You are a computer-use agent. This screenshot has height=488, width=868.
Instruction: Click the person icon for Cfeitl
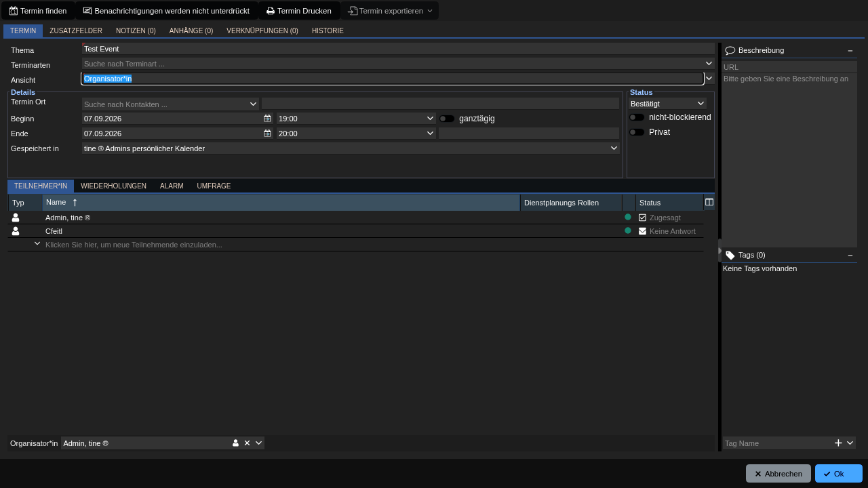[16, 231]
